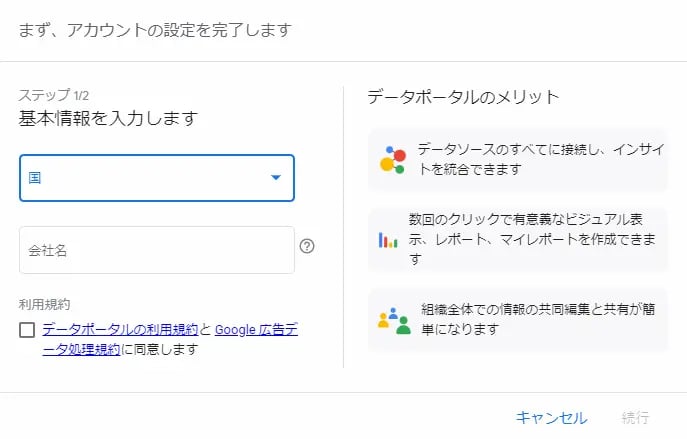Click the 基本情報を入力します heading
The image size is (687, 439).
108,118
